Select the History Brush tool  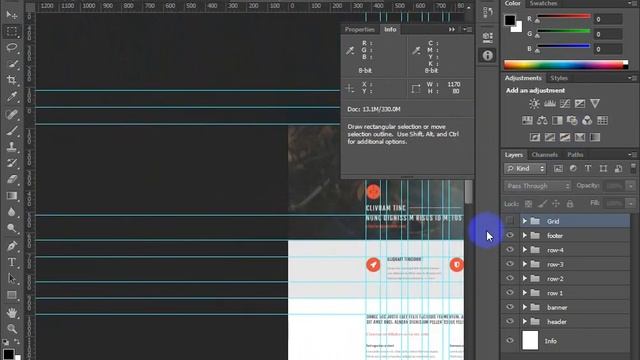click(x=11, y=163)
